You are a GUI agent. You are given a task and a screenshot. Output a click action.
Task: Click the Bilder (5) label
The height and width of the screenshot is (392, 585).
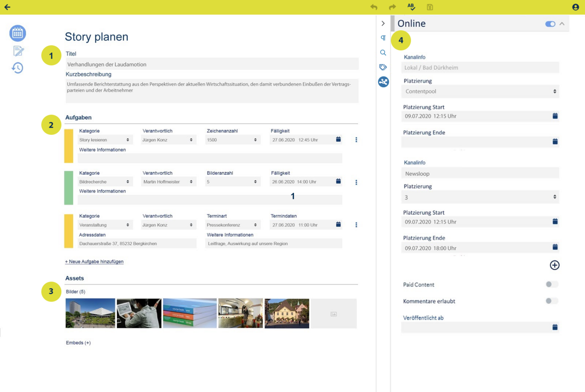(76, 292)
